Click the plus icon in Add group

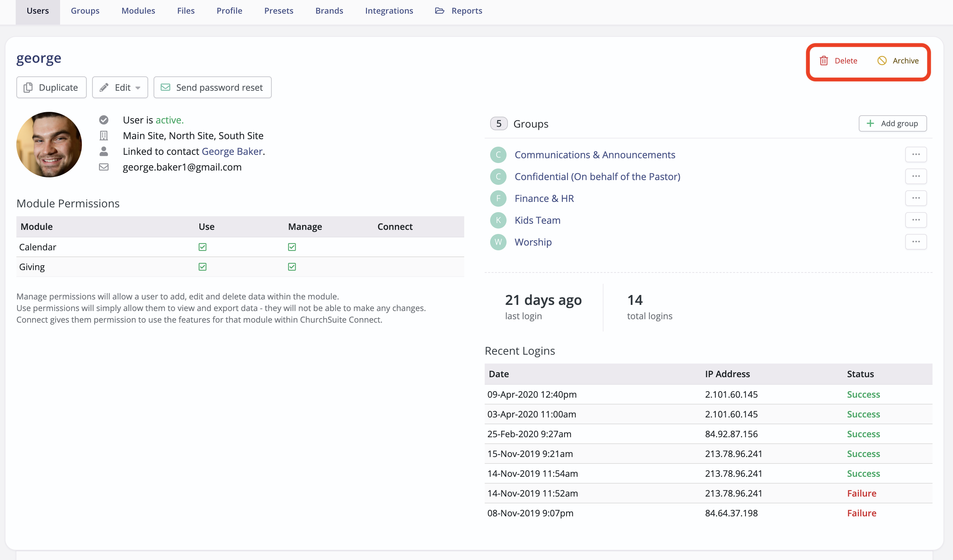(870, 123)
